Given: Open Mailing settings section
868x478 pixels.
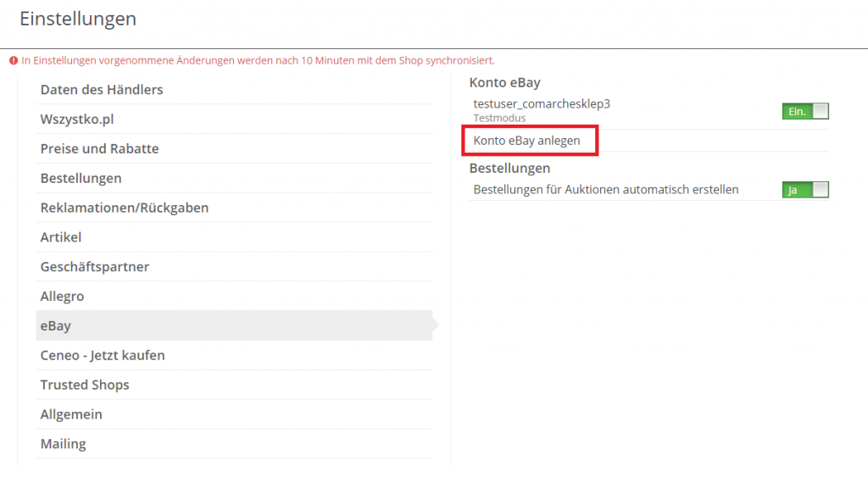Looking at the screenshot, I should [234, 444].
